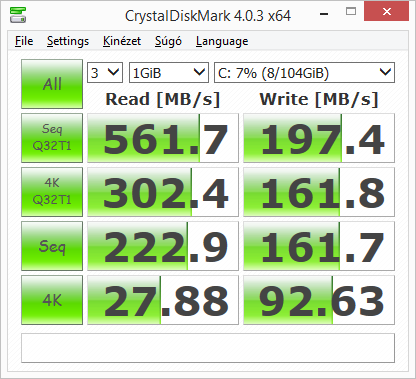Image resolution: width=416 pixels, height=379 pixels.
Task: Start the Seq Q32T1 benchmark
Action: [x=52, y=138]
